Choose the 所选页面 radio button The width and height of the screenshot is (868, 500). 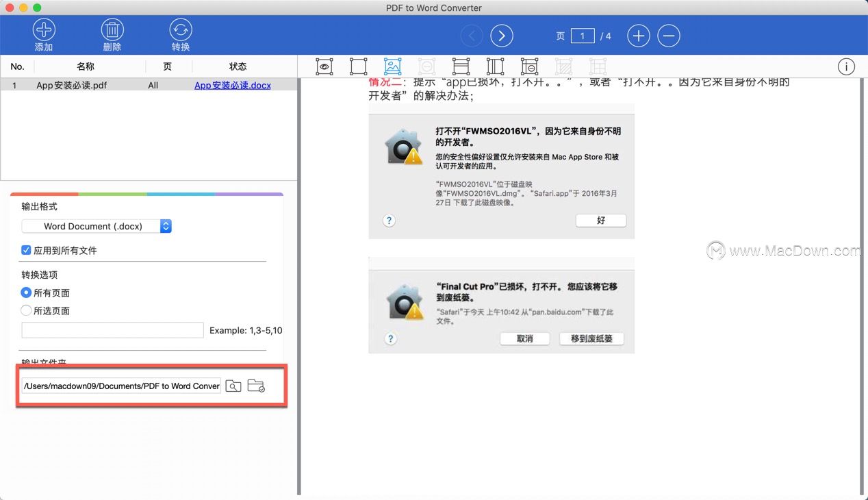(26, 310)
